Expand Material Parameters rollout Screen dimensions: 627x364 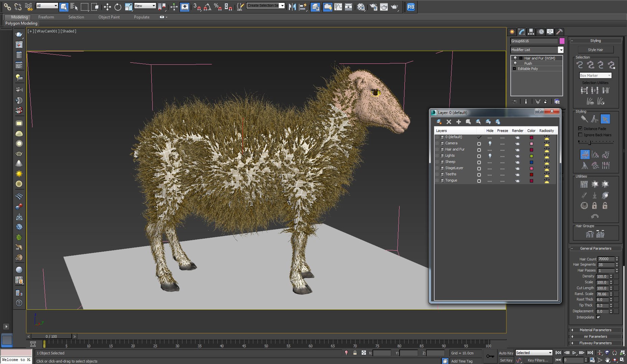596,330
